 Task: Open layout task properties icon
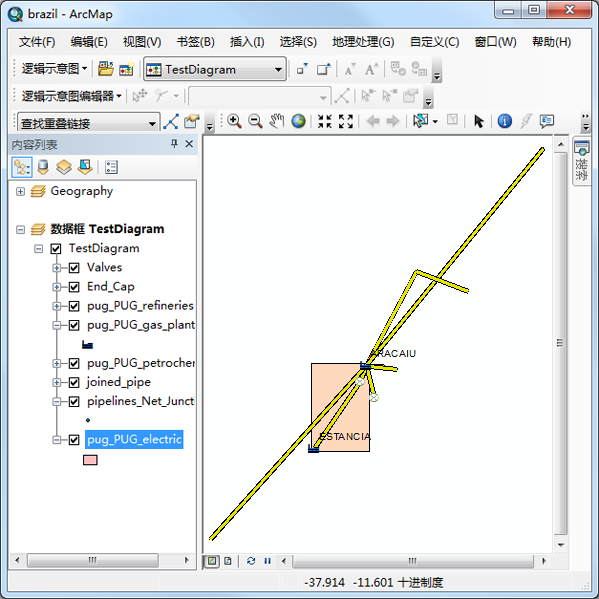[x=192, y=122]
